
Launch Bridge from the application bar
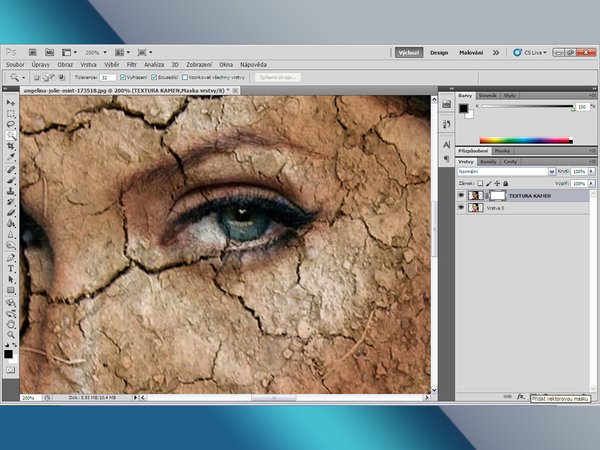point(33,52)
